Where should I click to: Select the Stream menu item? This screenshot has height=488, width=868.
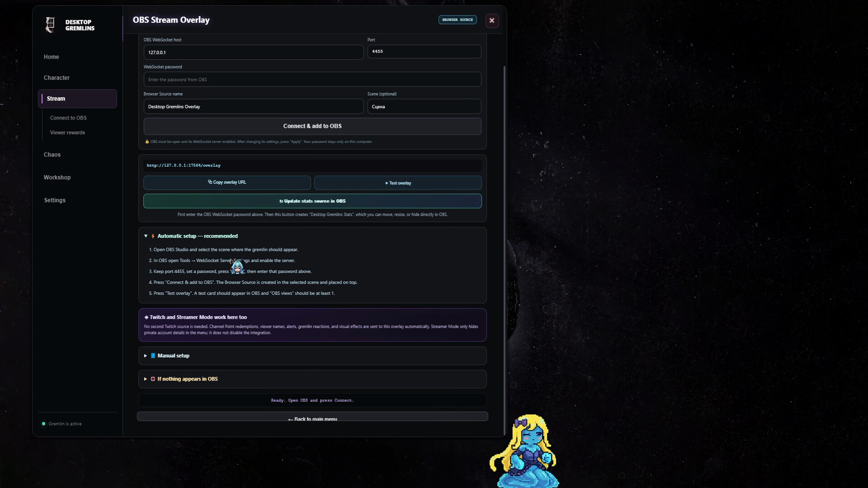pyautogui.click(x=77, y=99)
